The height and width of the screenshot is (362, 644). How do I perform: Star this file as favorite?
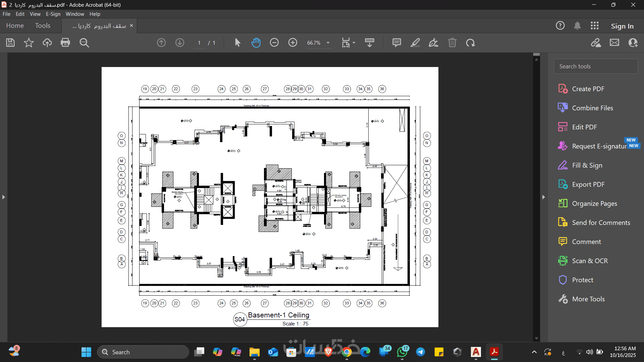[29, 43]
